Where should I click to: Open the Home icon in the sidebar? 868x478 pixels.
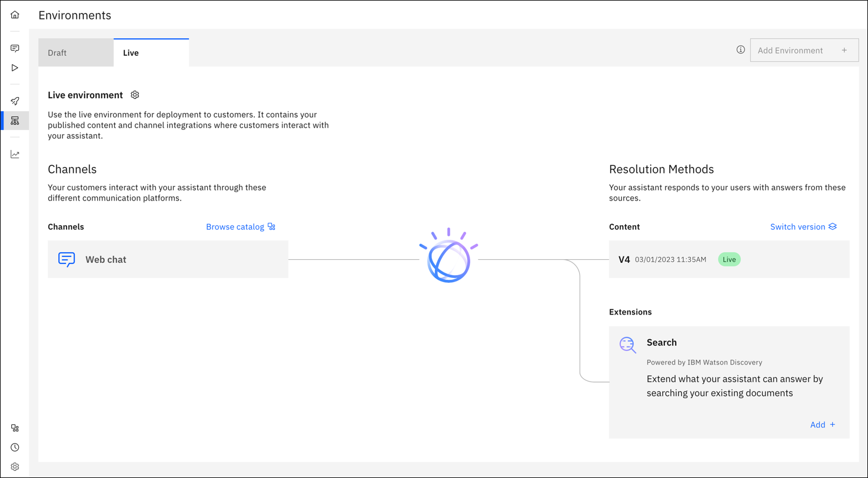pos(15,14)
